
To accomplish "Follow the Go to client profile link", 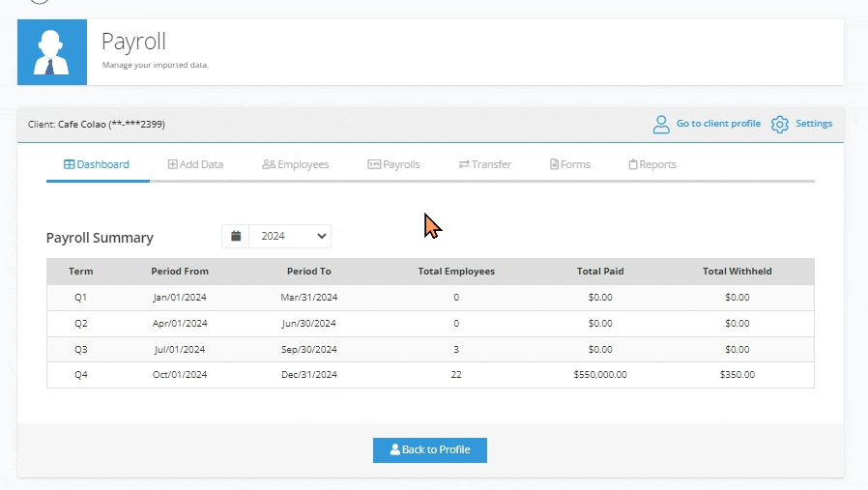I will pos(717,124).
